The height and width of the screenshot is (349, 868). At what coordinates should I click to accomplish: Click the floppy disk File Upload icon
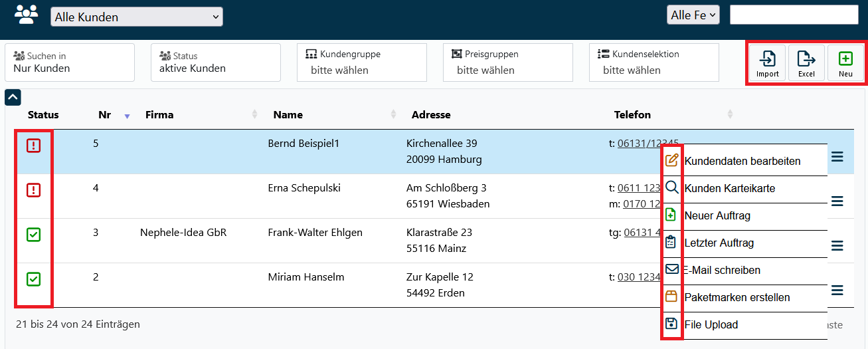click(x=671, y=324)
